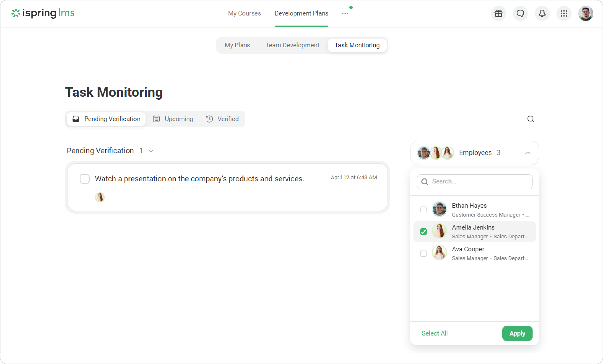Click the Select All link
603x364 pixels.
(434, 333)
